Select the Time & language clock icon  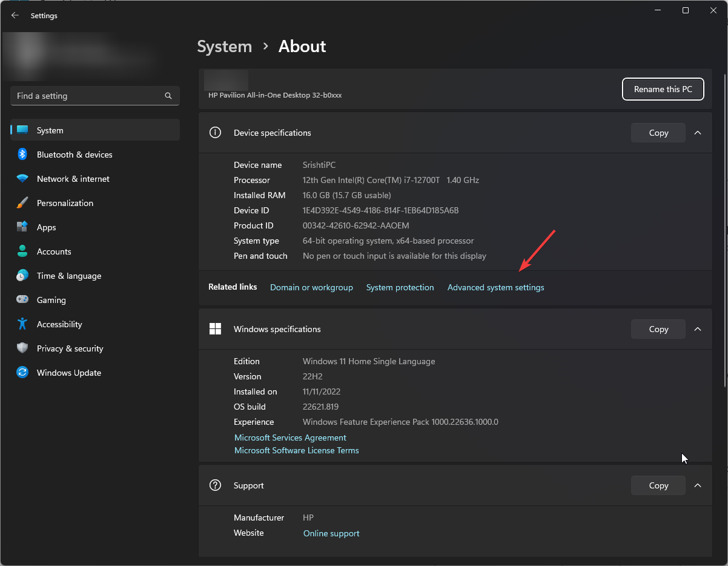[22, 276]
